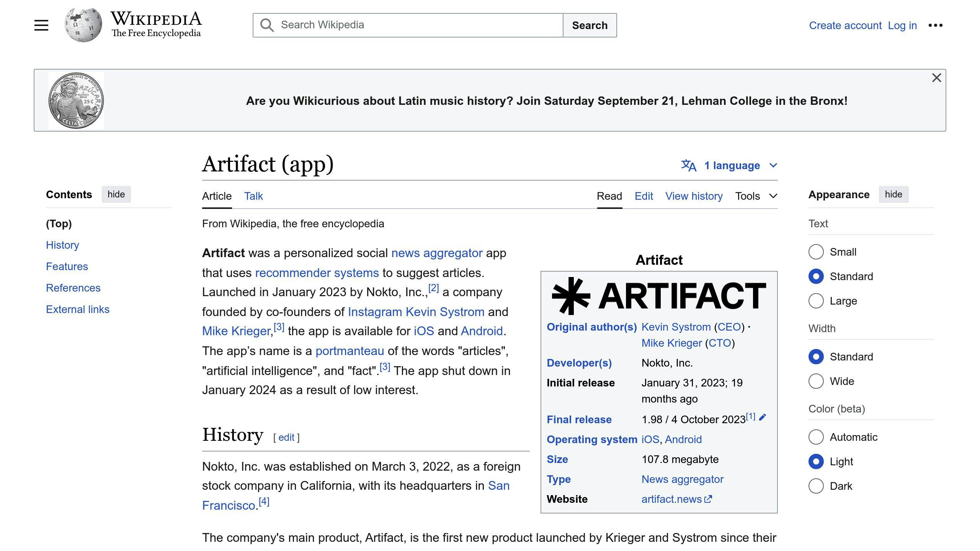The width and height of the screenshot is (980, 551).
Task: Click the Celia Cruz coin banner image
Action: tap(76, 100)
